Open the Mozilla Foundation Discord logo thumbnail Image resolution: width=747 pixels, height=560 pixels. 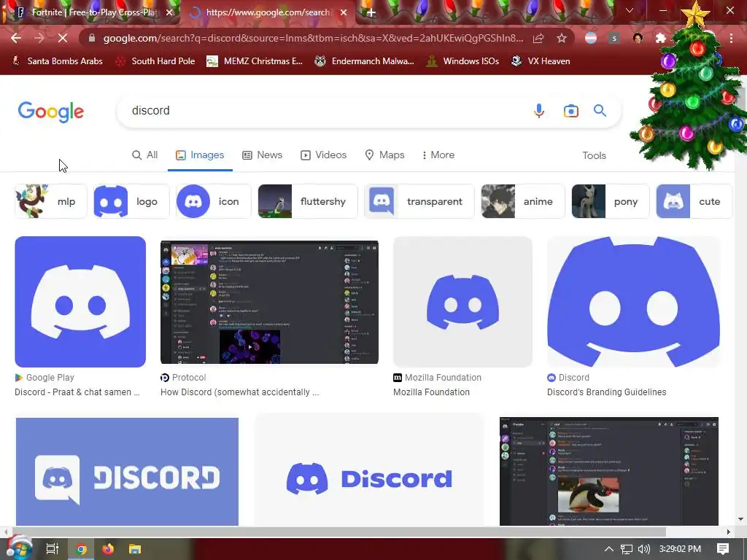click(462, 302)
